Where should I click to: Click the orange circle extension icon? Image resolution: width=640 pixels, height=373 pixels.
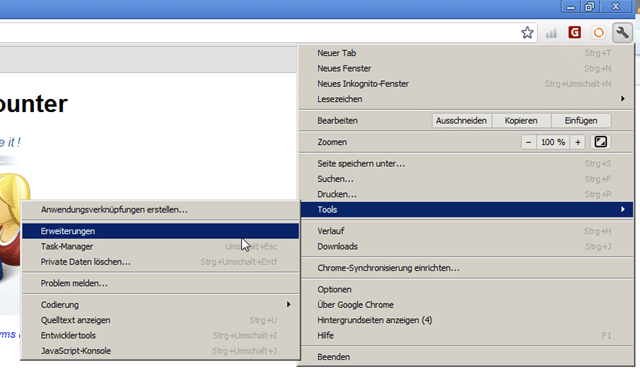(x=598, y=33)
